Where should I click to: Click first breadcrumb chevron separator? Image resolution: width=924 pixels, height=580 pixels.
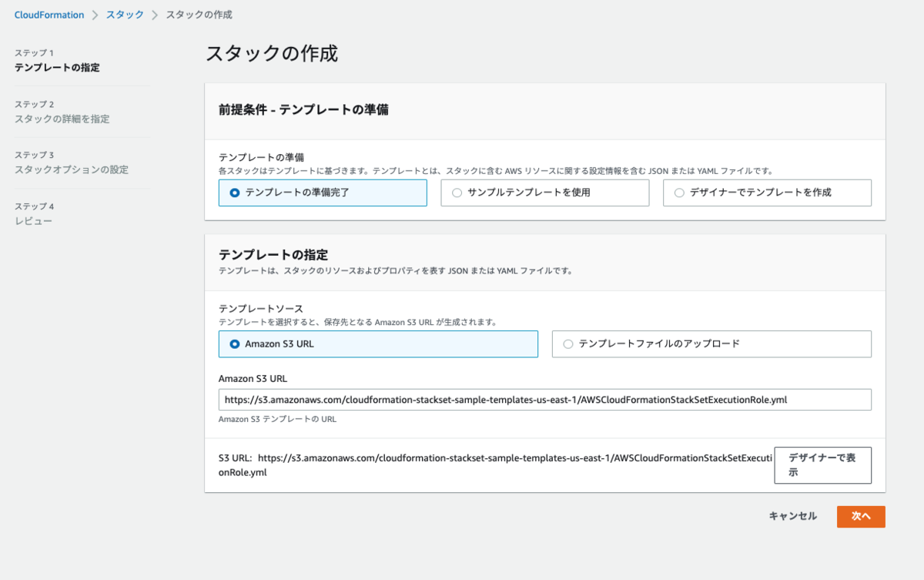click(x=95, y=15)
